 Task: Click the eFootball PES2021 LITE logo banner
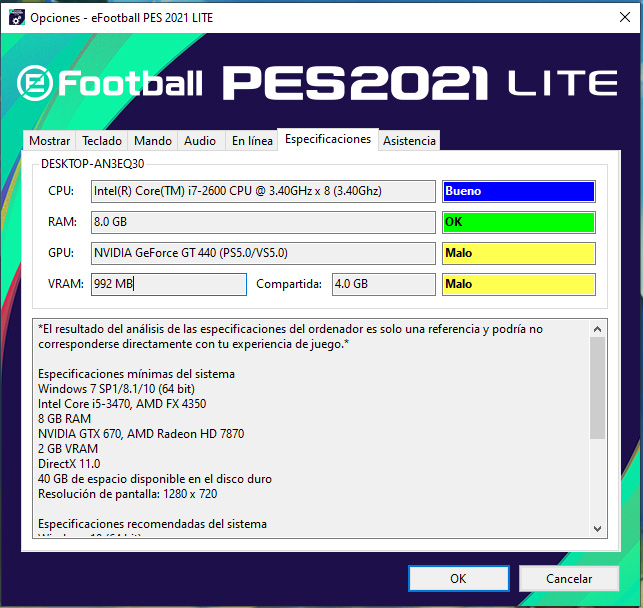tap(317, 83)
